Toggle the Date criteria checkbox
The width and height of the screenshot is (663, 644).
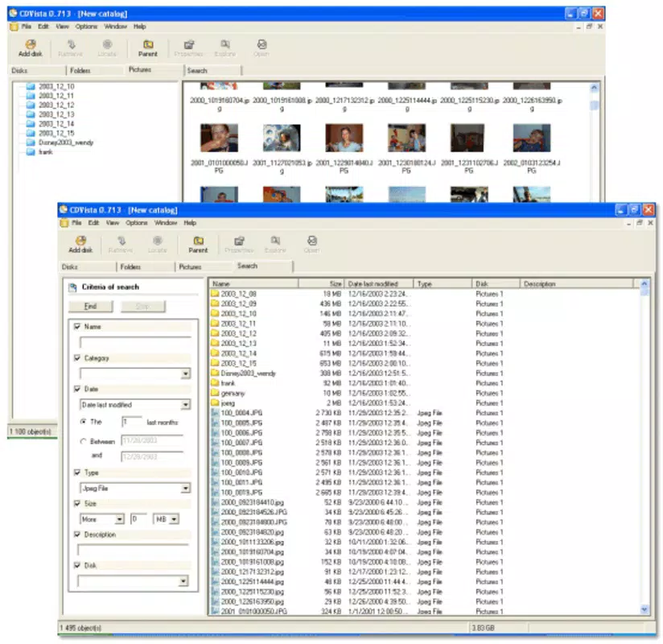[77, 389]
